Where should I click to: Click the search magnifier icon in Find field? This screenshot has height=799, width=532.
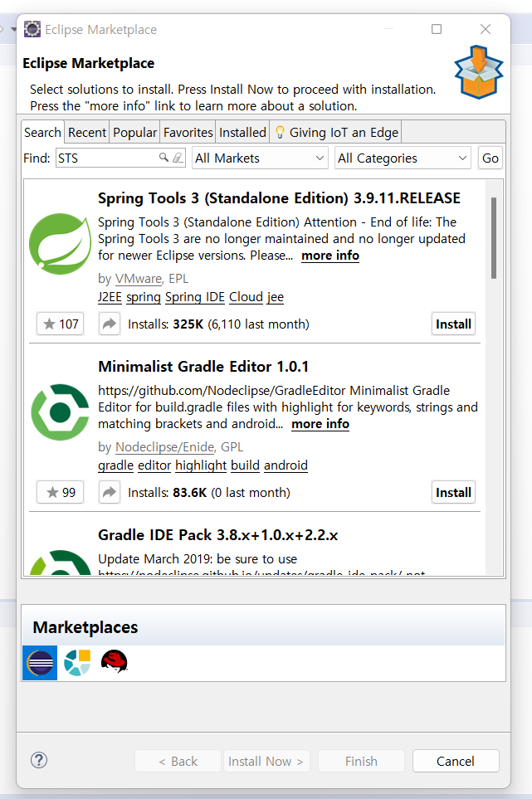pyautogui.click(x=164, y=158)
